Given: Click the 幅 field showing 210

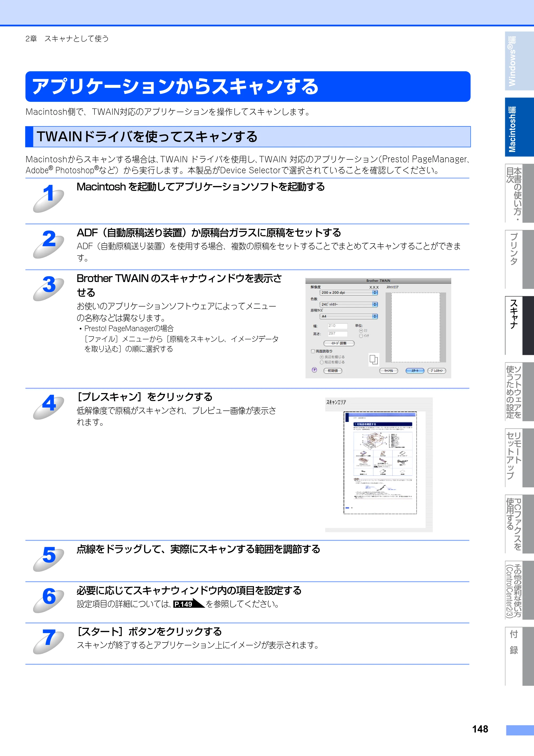Looking at the screenshot, I should pyautogui.click(x=337, y=326).
